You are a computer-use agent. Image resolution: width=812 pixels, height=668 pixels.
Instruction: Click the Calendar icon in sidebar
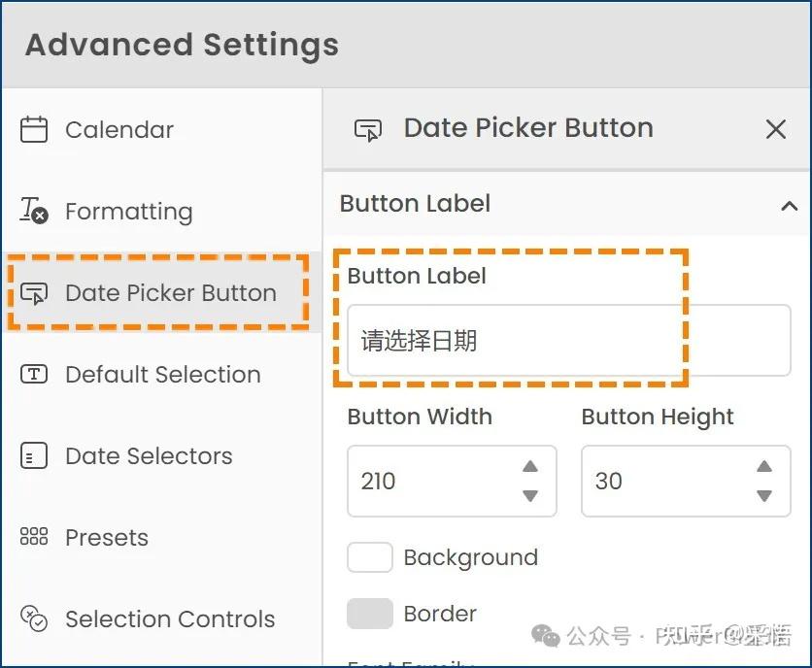click(x=34, y=130)
